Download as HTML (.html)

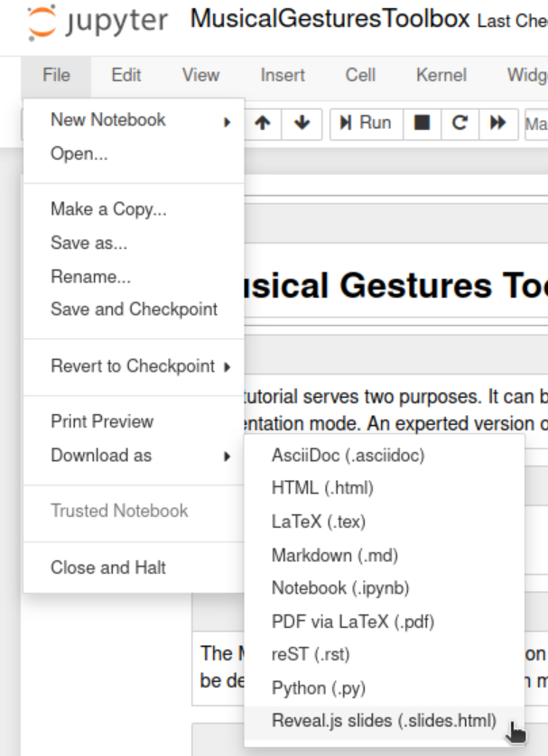tap(385, 488)
